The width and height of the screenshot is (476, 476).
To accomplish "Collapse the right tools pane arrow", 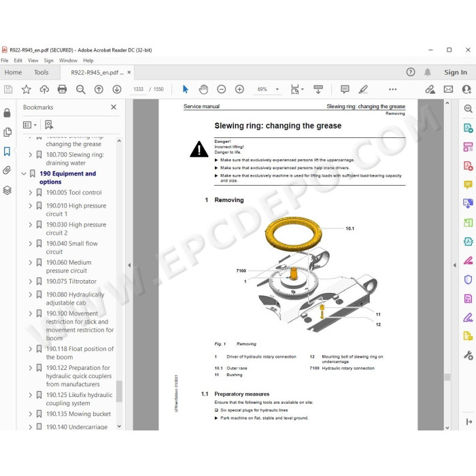I will pyautogui.click(x=454, y=265).
